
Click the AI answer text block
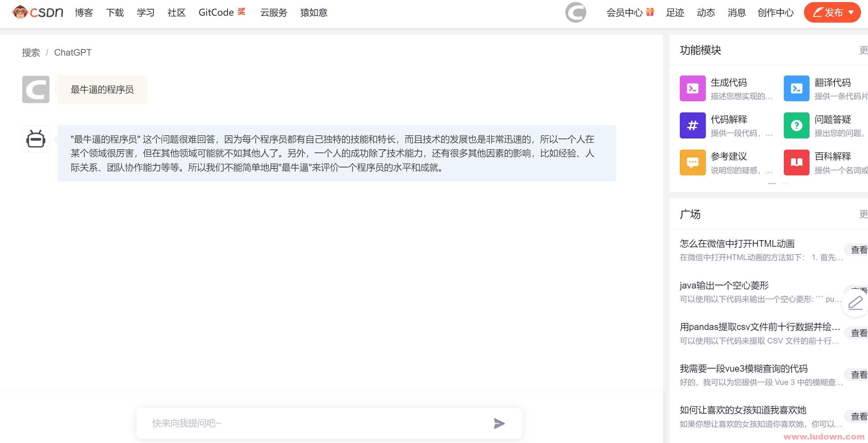coord(337,153)
